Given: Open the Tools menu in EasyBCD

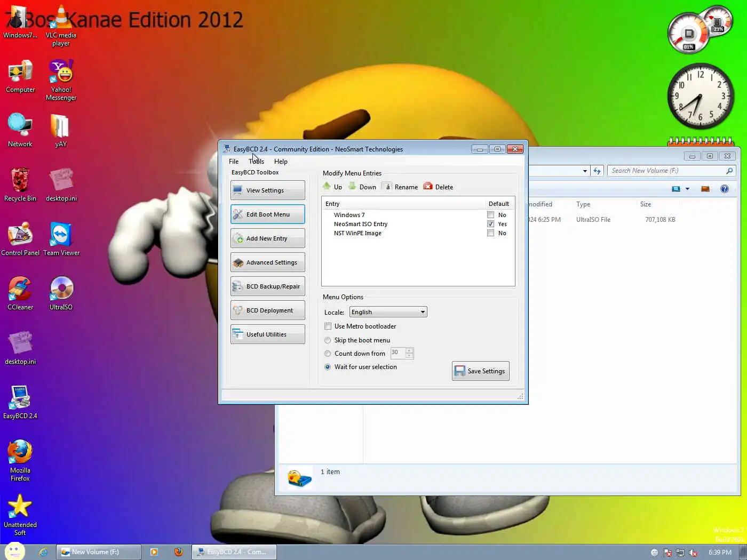Looking at the screenshot, I should click(x=257, y=162).
